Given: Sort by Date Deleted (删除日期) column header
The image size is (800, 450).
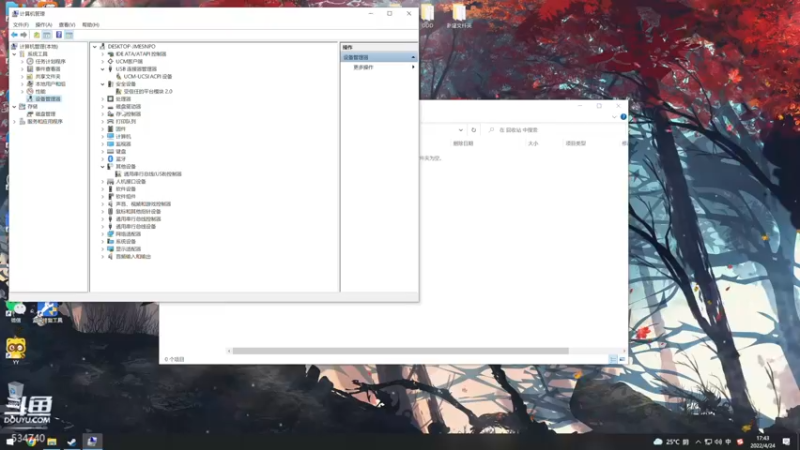Looking at the screenshot, I should point(463,143).
